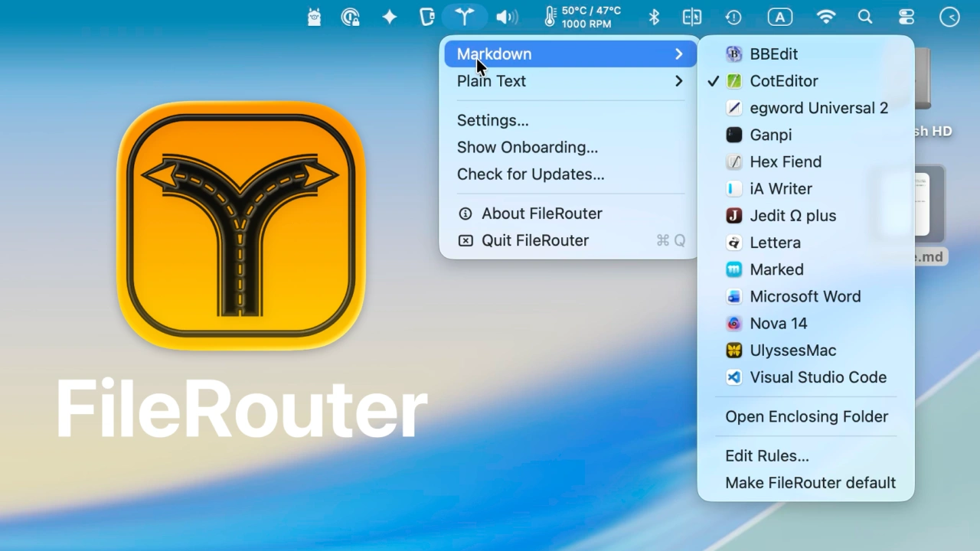
Task: Click the iA Writer app icon
Action: tap(734, 189)
